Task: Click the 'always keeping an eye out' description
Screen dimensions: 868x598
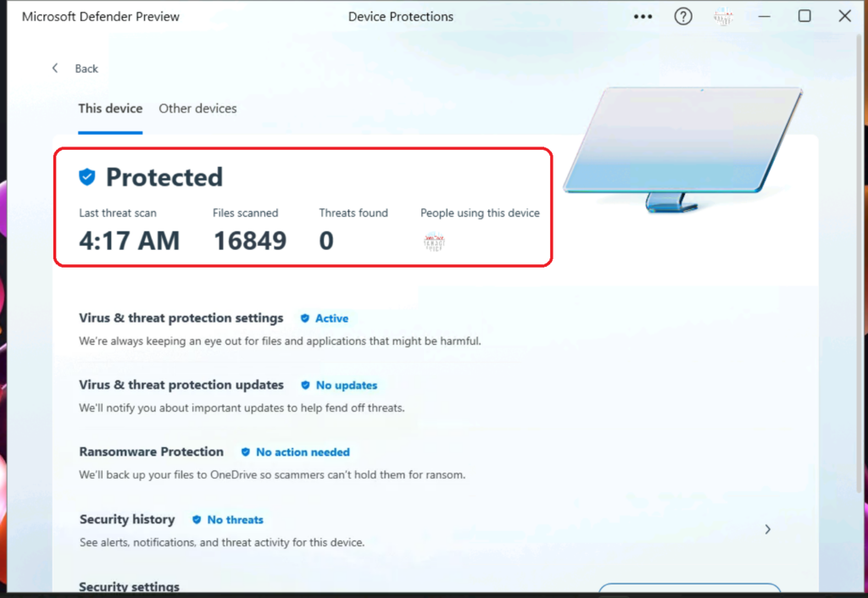Action: 280,341
